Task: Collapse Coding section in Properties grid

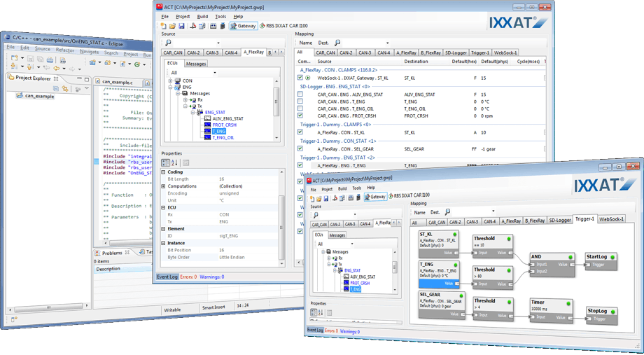Action: click(x=164, y=172)
